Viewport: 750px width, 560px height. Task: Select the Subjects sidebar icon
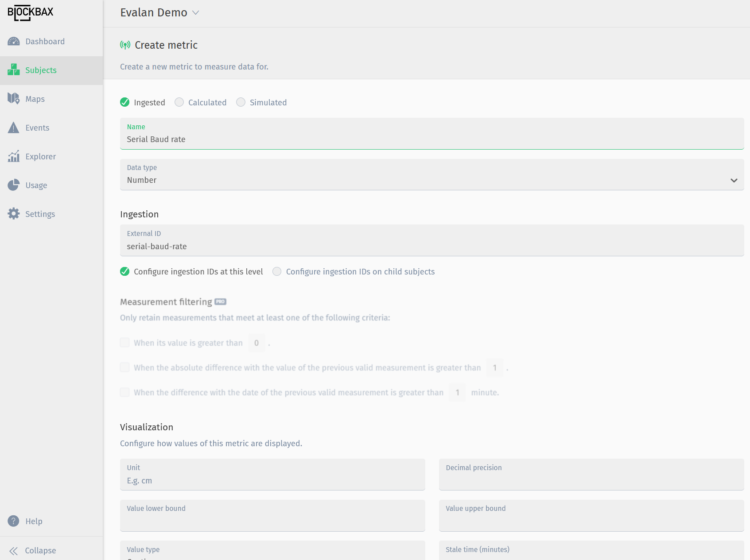(14, 70)
